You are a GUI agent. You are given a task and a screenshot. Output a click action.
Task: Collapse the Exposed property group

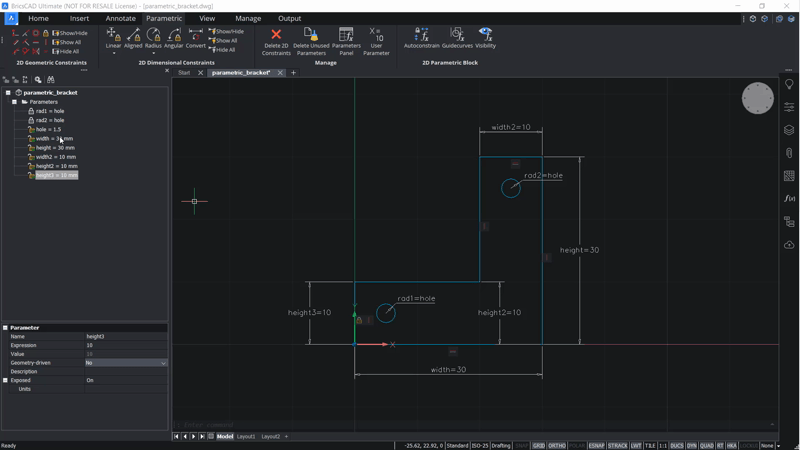(5, 380)
